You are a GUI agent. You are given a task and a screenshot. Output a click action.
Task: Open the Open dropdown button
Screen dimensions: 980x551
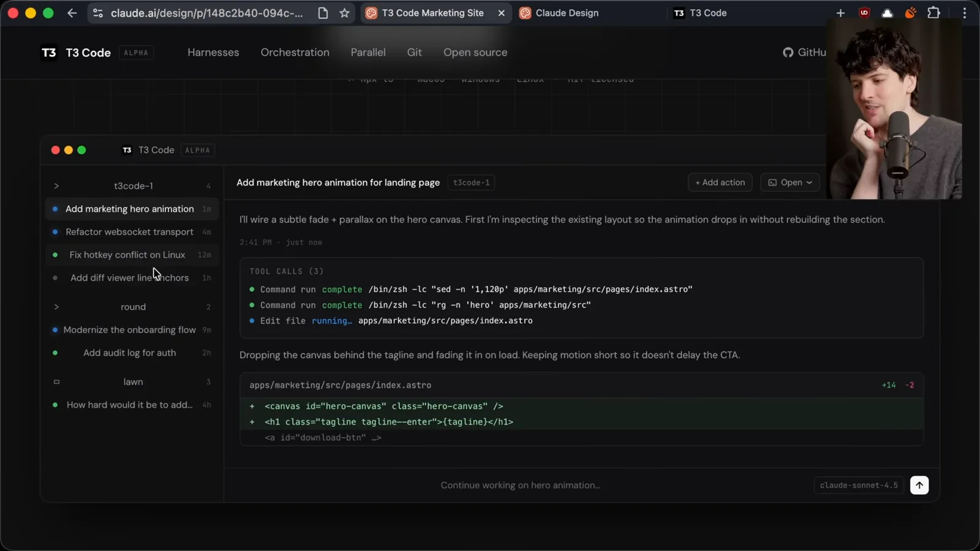click(790, 182)
